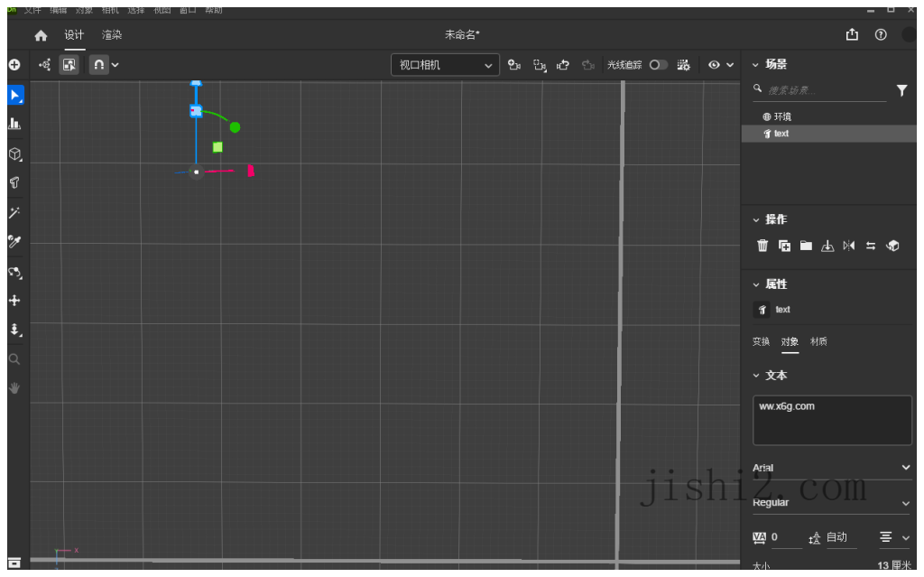The image size is (924, 577).
Task: Open the 变换 properties tab
Action: pos(761,341)
